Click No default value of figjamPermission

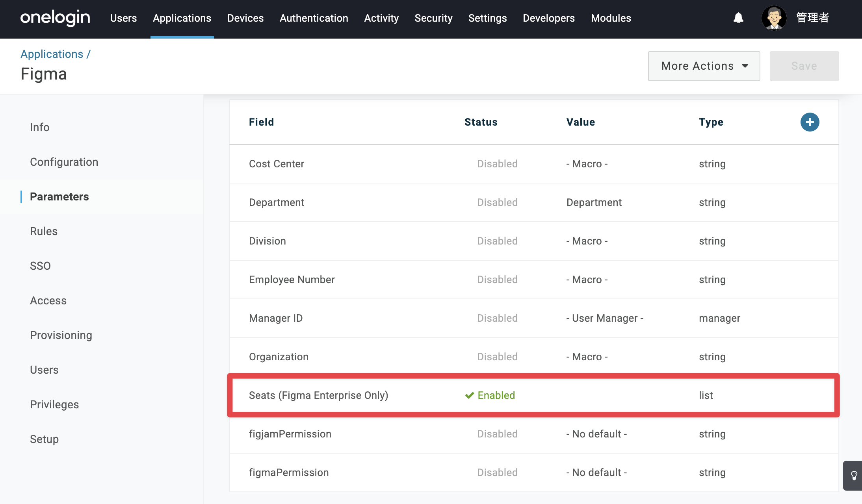point(596,434)
